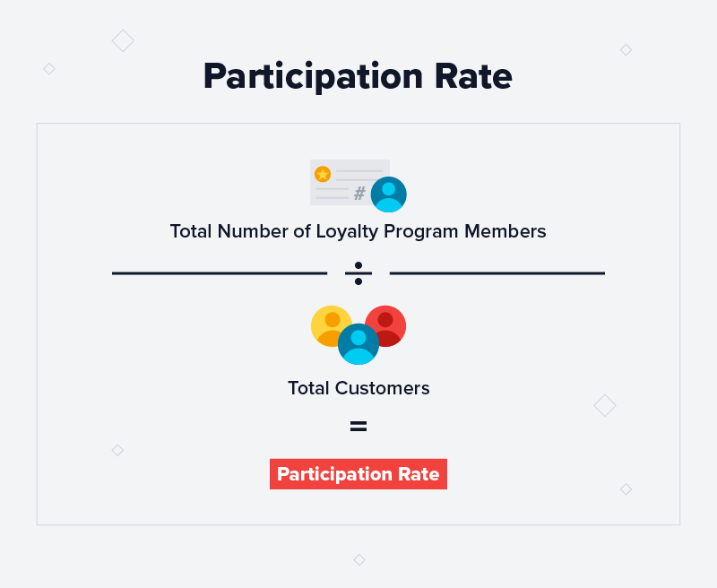The width and height of the screenshot is (717, 588).
Task: Click the divider line right of division sign
Action: [x=497, y=273]
